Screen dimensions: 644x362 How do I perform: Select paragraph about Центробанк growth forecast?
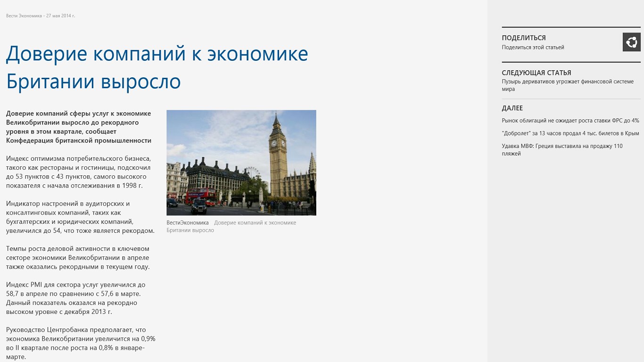[78, 342]
